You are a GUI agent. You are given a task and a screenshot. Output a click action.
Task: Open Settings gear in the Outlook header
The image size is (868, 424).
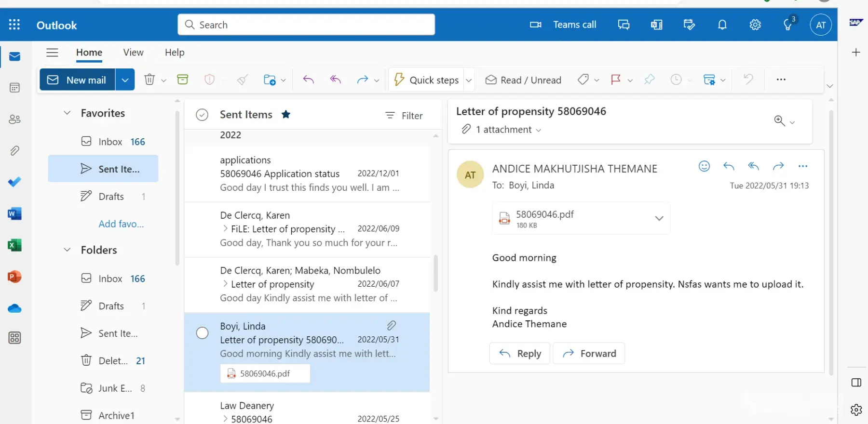[x=755, y=25]
